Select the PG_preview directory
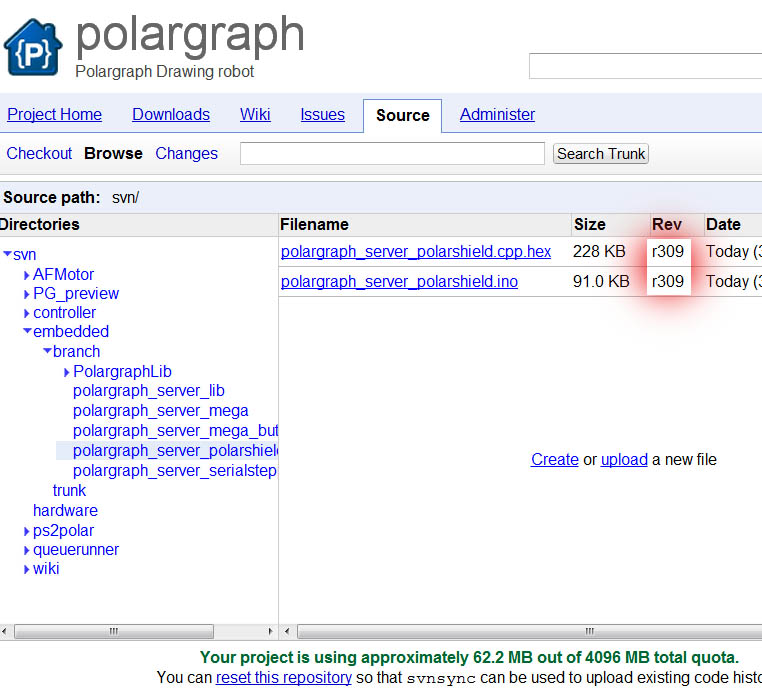 (76, 294)
